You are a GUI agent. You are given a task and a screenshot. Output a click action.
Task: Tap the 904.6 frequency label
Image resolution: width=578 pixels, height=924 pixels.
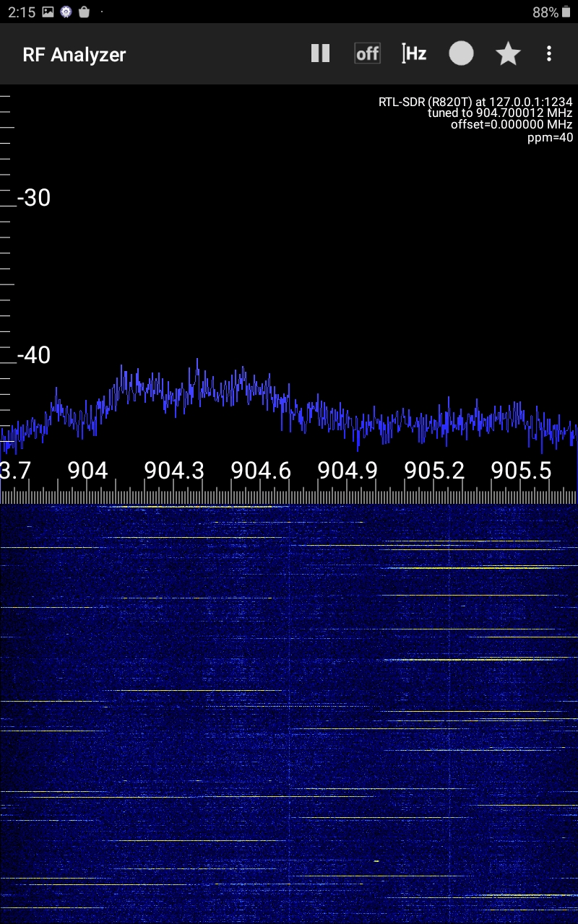pyautogui.click(x=261, y=471)
